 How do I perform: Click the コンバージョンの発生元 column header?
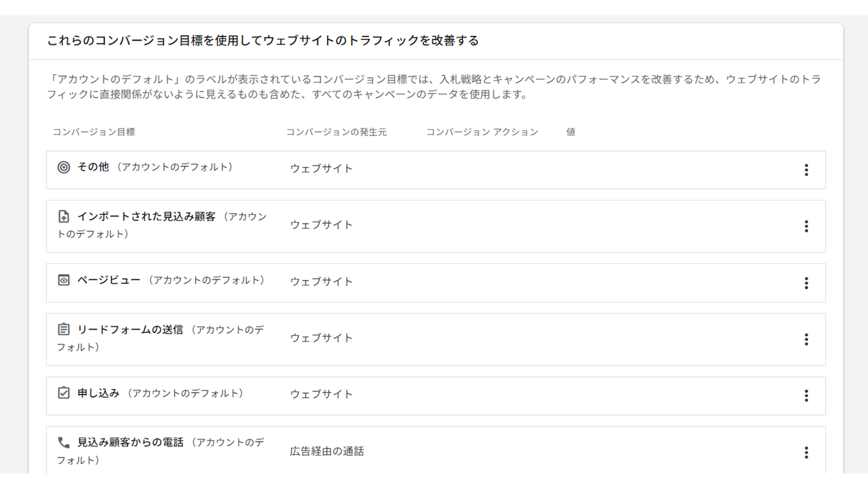click(x=336, y=132)
